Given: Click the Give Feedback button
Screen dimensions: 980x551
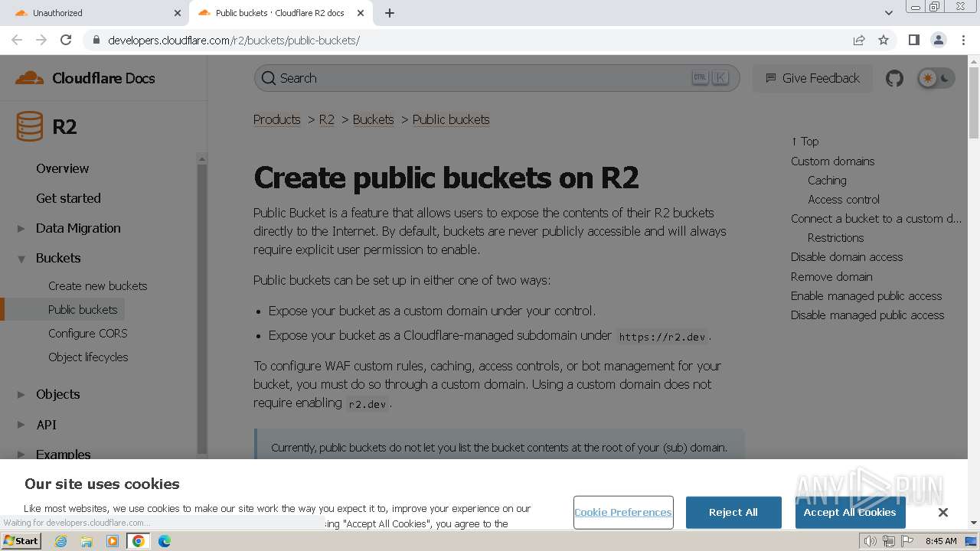Looking at the screenshot, I should coord(812,78).
